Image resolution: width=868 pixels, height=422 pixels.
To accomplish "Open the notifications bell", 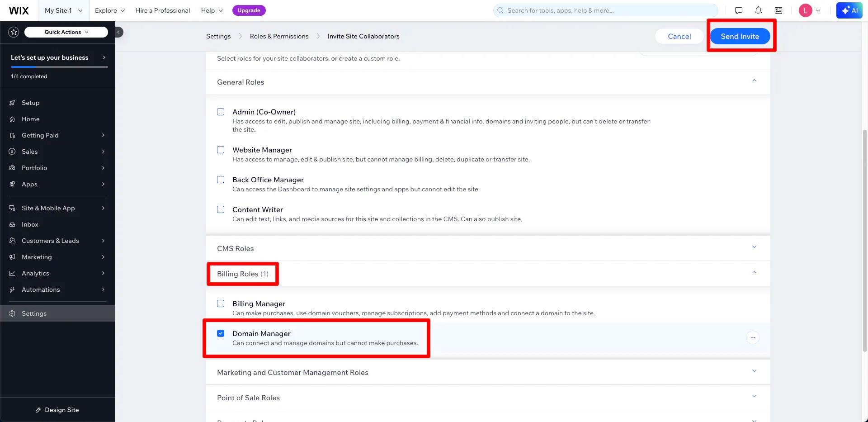I will pos(759,10).
